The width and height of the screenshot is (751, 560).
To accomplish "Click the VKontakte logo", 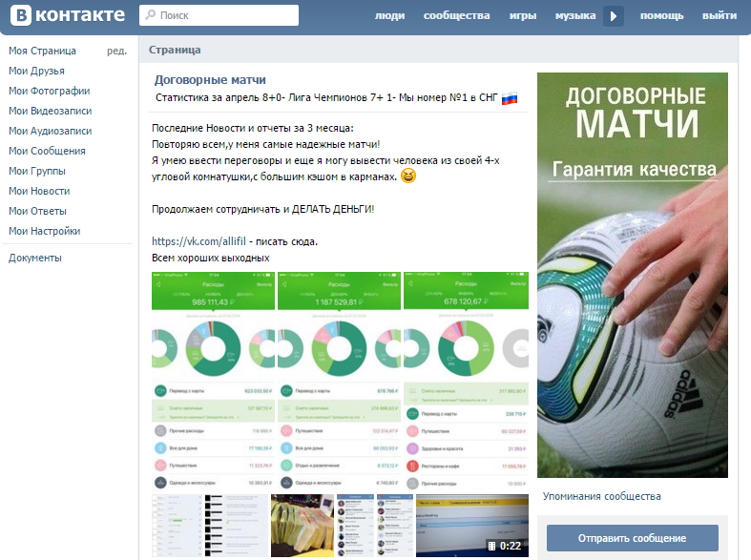I will coord(68,15).
